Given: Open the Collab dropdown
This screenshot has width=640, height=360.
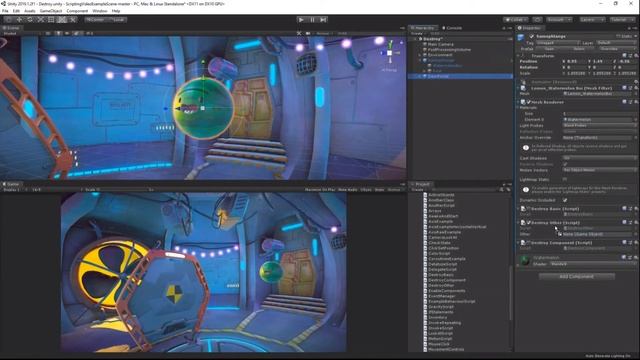Looking at the screenshot, I should point(516,20).
